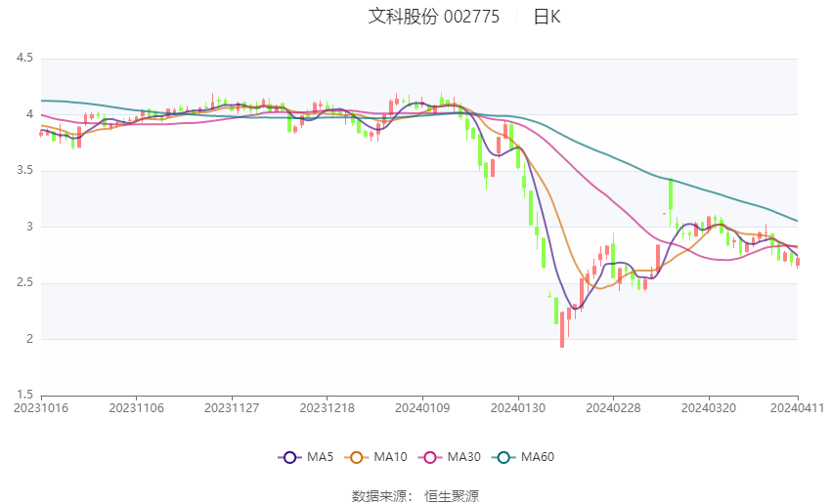This screenshot has height=504, width=831.
Task: Click the 20240411 date axis label
Action: [797, 408]
